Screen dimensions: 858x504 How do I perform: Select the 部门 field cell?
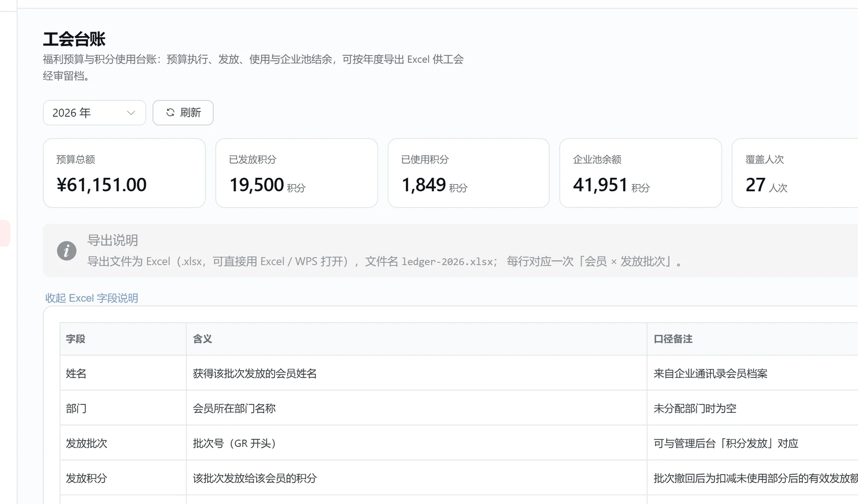[x=123, y=408]
